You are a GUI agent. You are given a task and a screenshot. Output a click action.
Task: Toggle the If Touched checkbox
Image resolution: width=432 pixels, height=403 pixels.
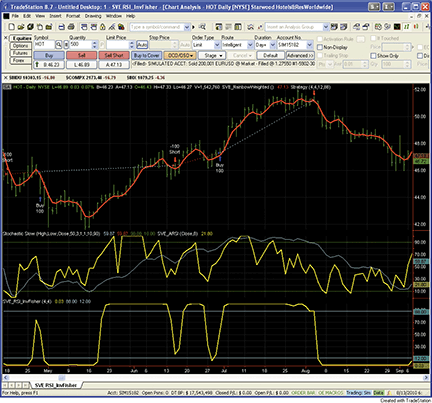pos(373,38)
